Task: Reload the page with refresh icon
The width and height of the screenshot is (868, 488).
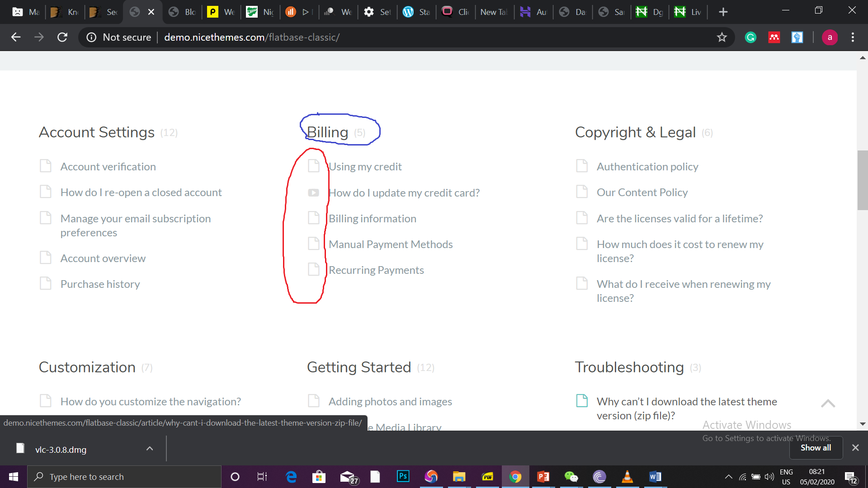Action: click(62, 37)
